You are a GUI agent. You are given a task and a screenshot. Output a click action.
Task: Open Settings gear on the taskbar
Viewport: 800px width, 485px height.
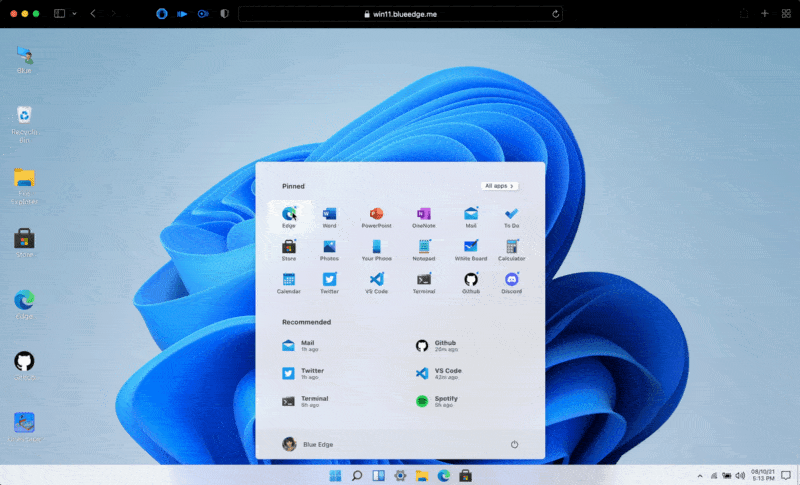401,475
